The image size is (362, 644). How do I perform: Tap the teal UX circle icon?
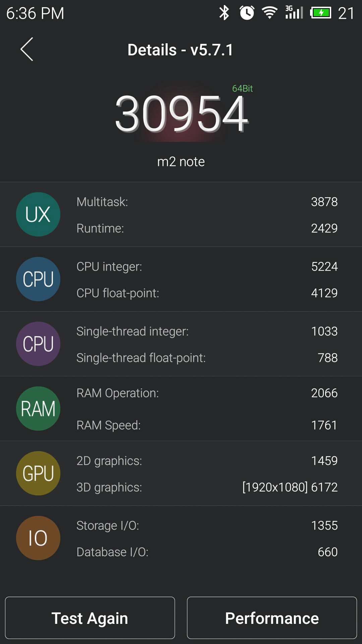click(x=38, y=214)
